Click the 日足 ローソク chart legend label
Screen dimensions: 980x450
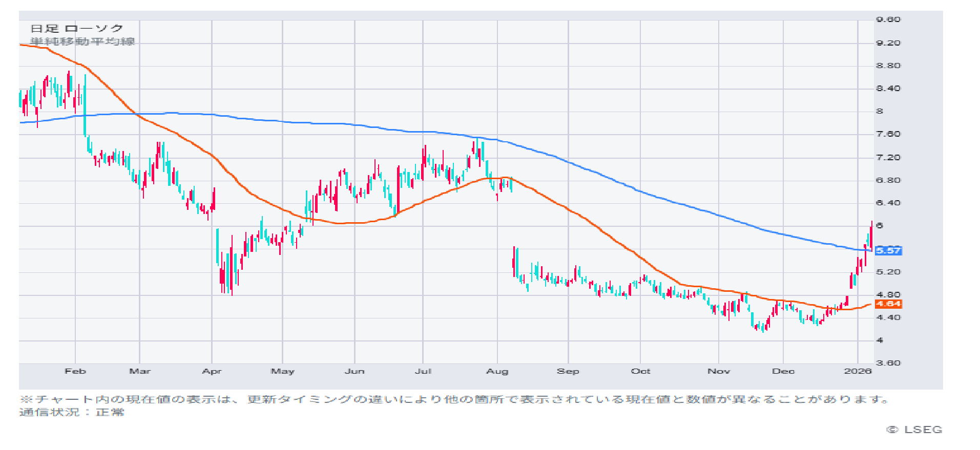[x=77, y=29]
